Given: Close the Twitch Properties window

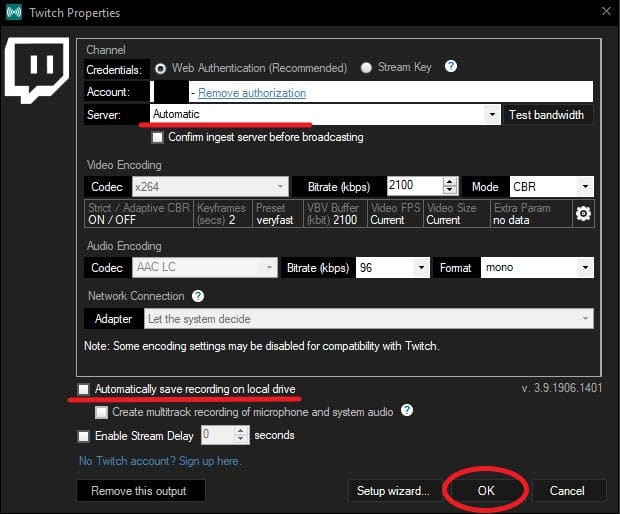Looking at the screenshot, I should coord(604,12).
